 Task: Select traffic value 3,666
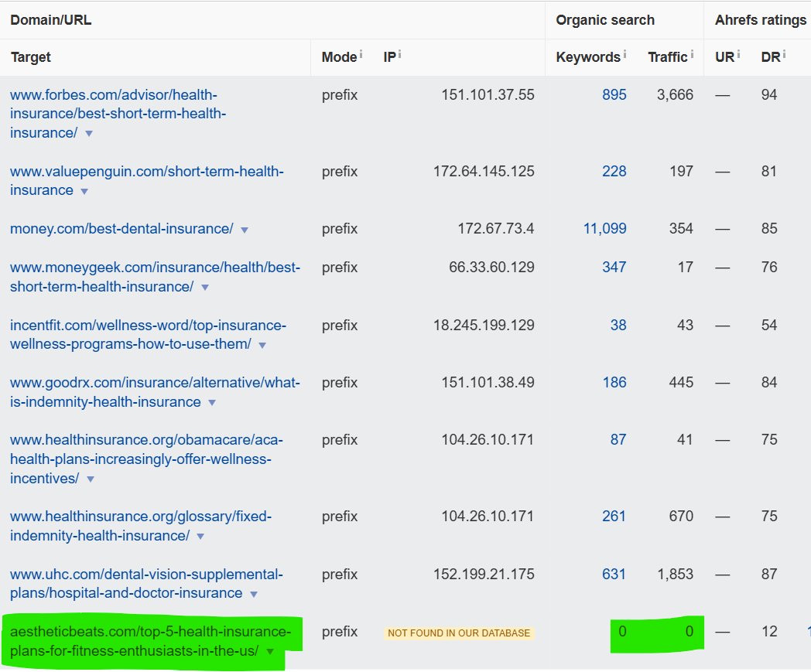[675, 94]
